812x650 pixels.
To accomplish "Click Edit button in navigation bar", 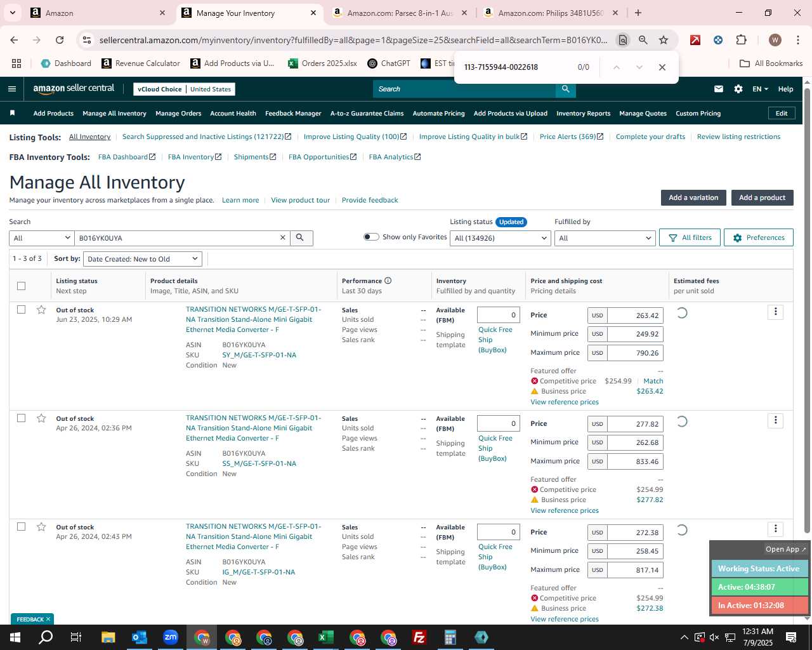I will click(x=782, y=113).
